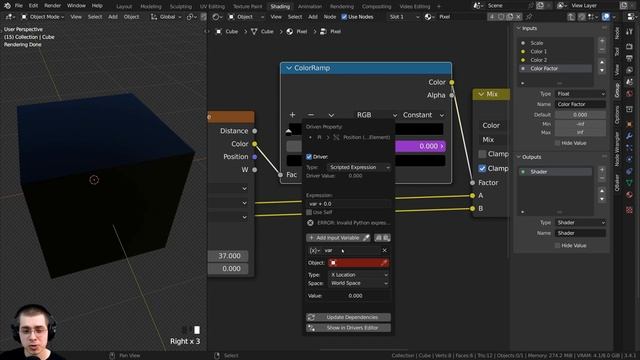Switch to the Shading workspace tab
This screenshot has width=640, height=360.
tap(280, 7)
